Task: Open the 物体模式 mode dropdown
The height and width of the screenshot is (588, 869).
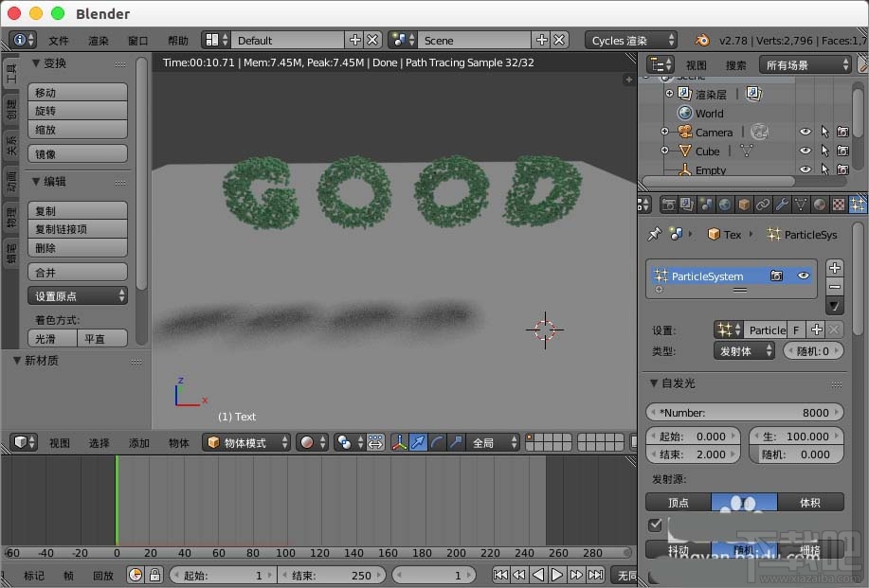Action: point(244,442)
